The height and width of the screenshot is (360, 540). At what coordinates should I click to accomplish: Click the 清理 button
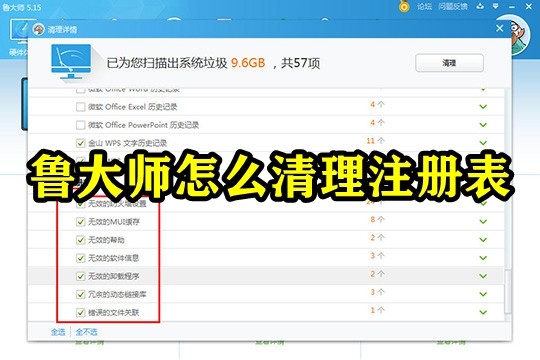(x=449, y=63)
